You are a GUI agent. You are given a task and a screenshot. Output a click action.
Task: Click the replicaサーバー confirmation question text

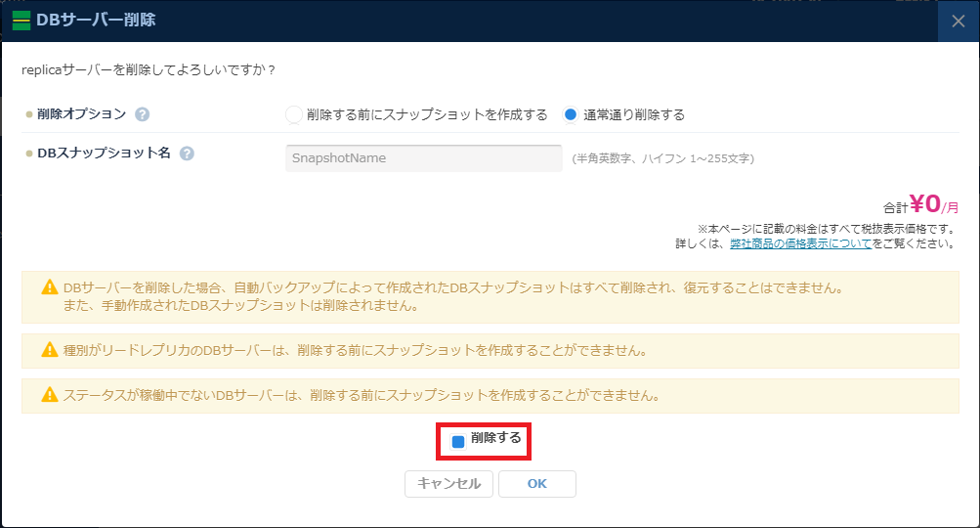[x=149, y=70]
